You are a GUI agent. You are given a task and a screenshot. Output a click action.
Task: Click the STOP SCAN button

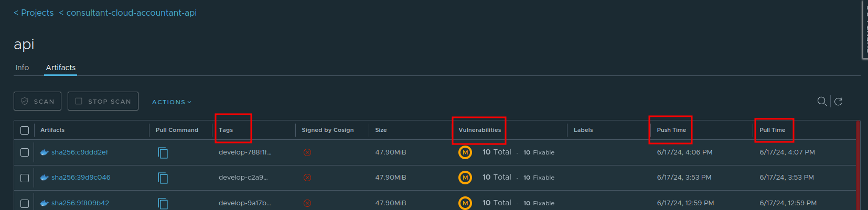point(103,101)
